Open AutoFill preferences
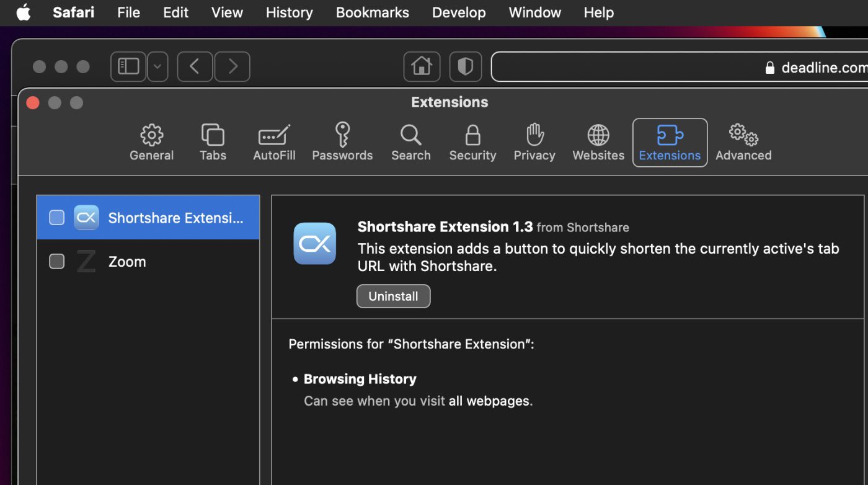The height and width of the screenshot is (485, 868). click(x=274, y=143)
